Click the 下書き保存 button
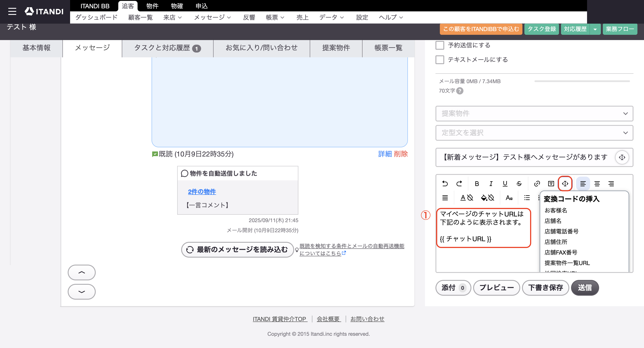Image resolution: width=644 pixels, height=348 pixels. tap(545, 288)
